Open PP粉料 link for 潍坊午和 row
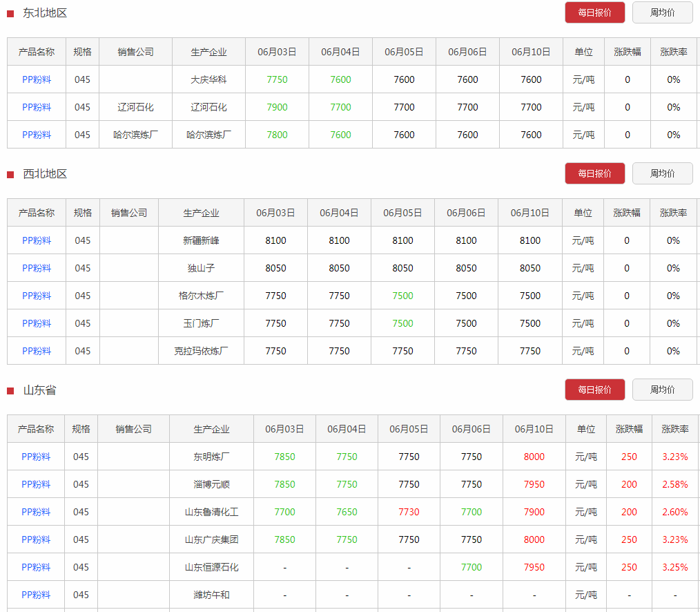The width and height of the screenshot is (700, 612). tap(36, 595)
